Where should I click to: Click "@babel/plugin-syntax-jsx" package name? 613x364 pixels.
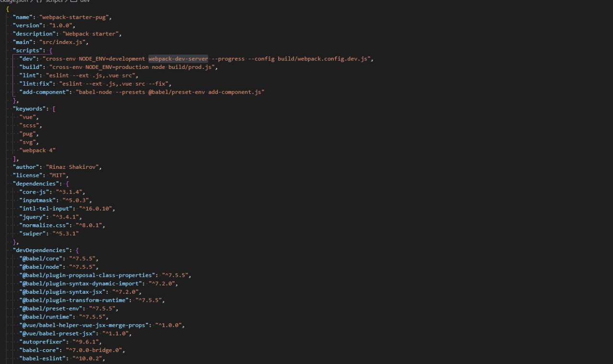[64, 292]
